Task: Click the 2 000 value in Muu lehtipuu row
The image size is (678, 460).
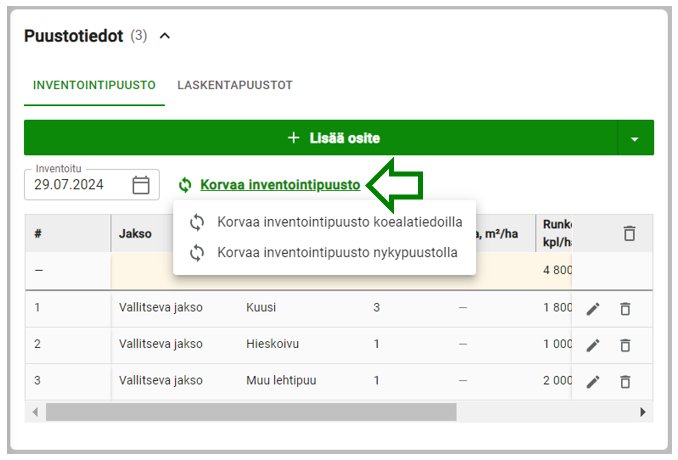Action: coord(557,380)
